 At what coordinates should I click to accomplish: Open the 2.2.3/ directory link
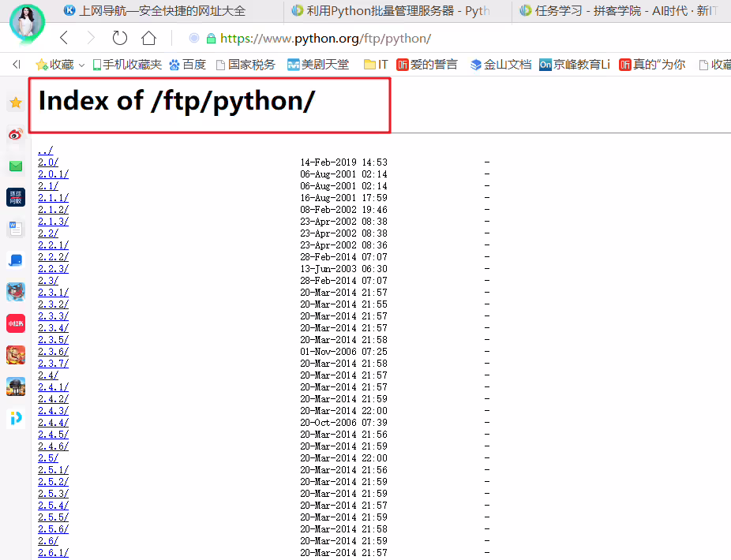[x=53, y=268]
